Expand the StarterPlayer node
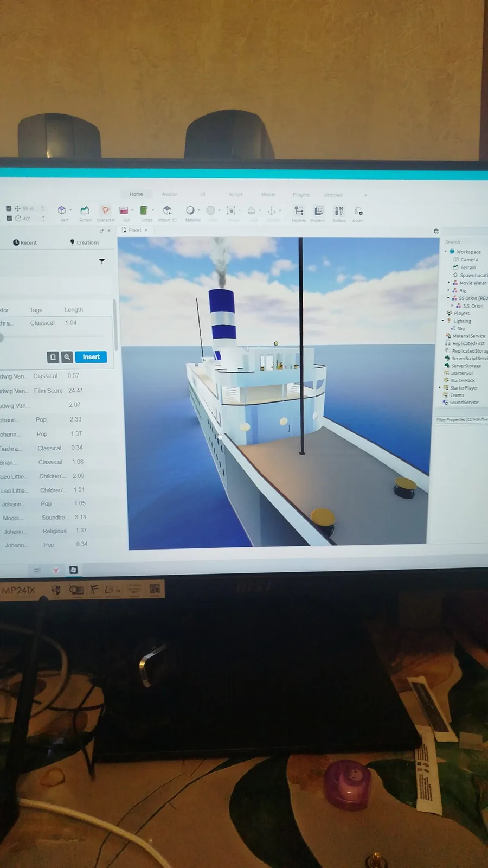Viewport: 488px width, 868px height. [440, 387]
